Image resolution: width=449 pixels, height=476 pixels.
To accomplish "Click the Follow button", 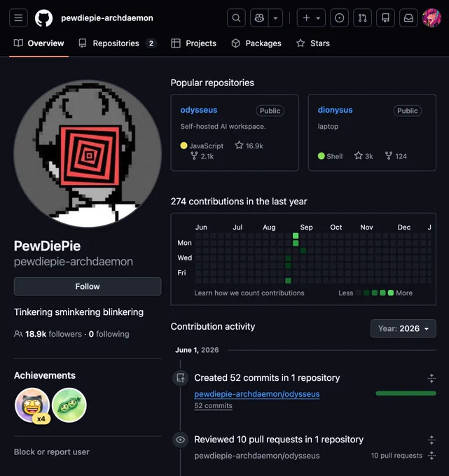I will click(88, 286).
